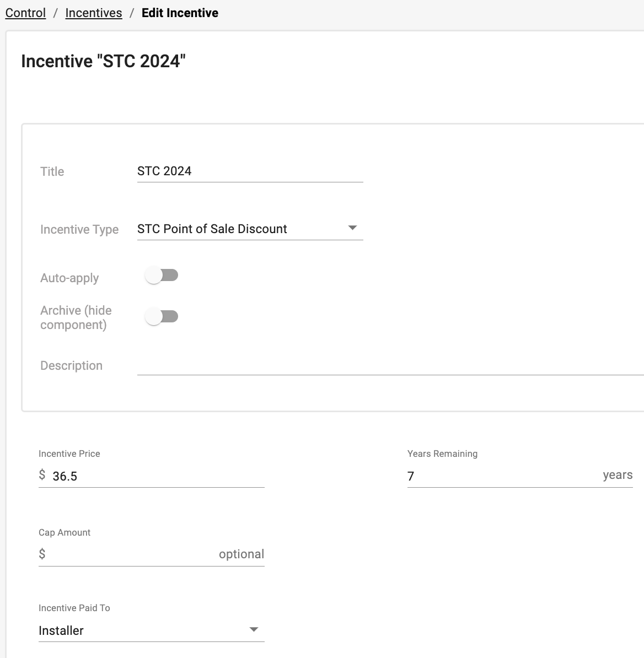644x658 pixels.
Task: Click the dollar sign beside Incentive Price
Action: [42, 475]
